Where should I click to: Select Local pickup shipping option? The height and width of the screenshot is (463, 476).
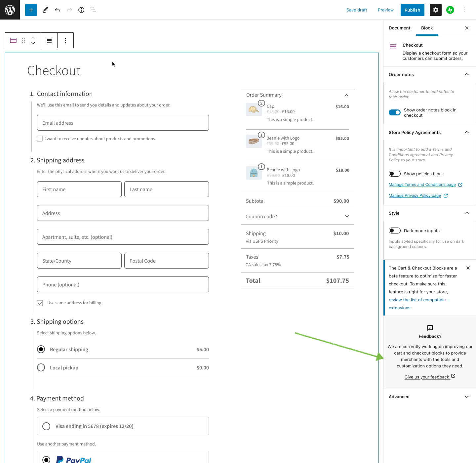point(41,367)
